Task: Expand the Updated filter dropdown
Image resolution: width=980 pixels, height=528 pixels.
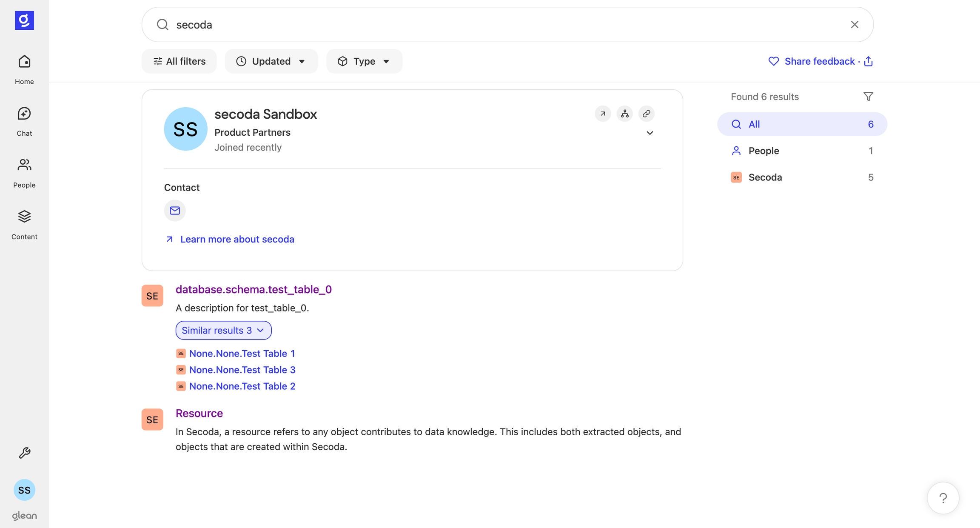Action: coord(271,61)
